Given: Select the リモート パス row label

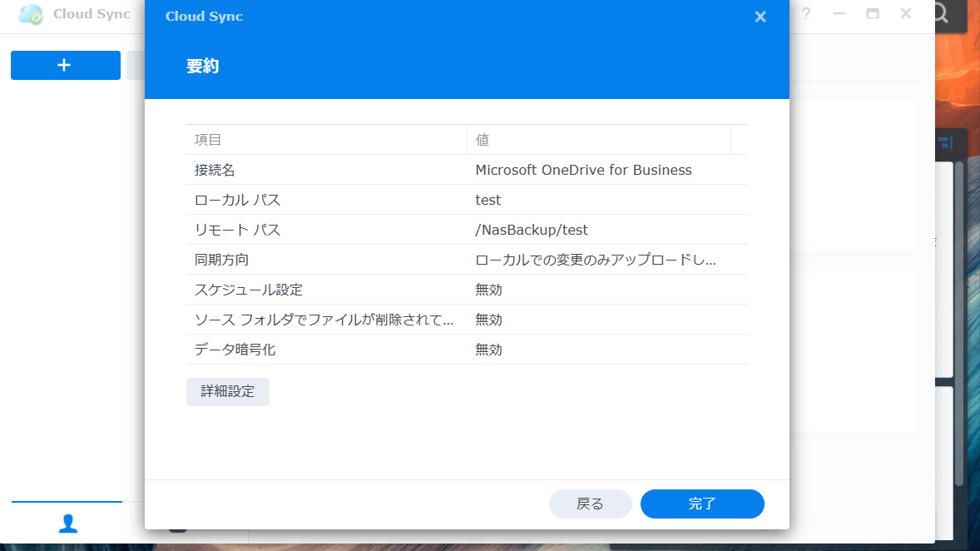Looking at the screenshot, I should (x=237, y=230).
